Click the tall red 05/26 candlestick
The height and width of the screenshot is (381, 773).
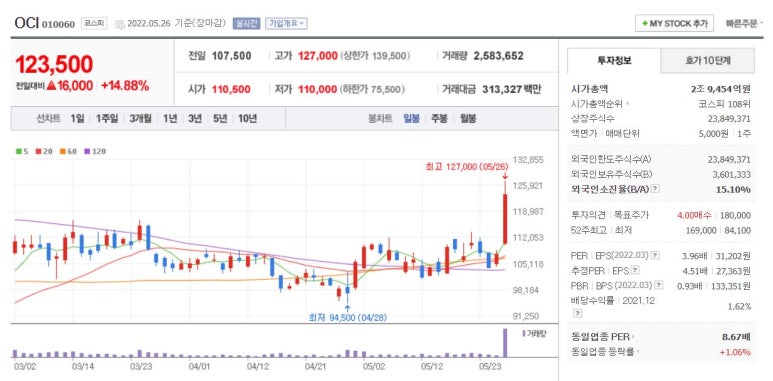(x=505, y=219)
